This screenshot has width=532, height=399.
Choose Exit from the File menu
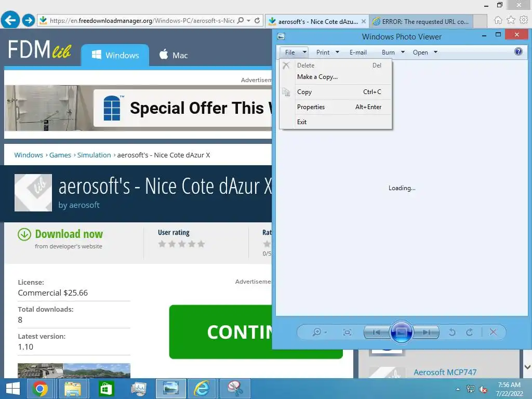point(336,122)
